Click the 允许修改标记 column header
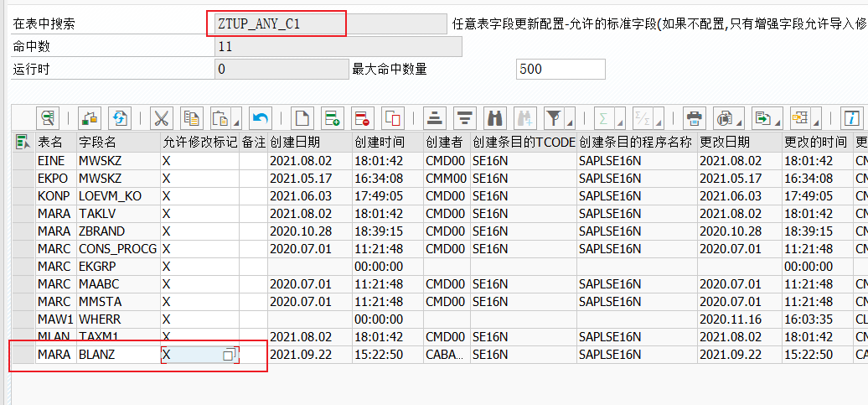Screen dimensions: 868x405 pyautogui.click(x=200, y=142)
